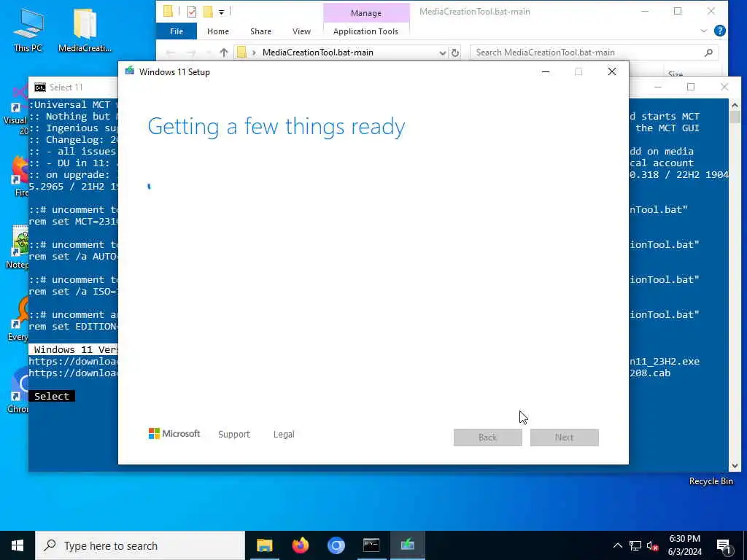Screen dimensions: 747x560
Task: Expand the Explorer ribbon chevron
Action: pyautogui.click(x=704, y=31)
